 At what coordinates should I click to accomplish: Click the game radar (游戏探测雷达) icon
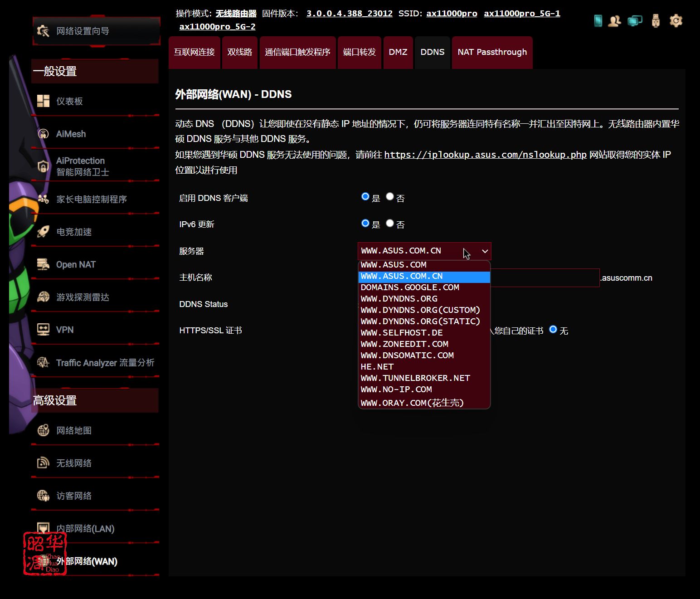[x=43, y=297]
